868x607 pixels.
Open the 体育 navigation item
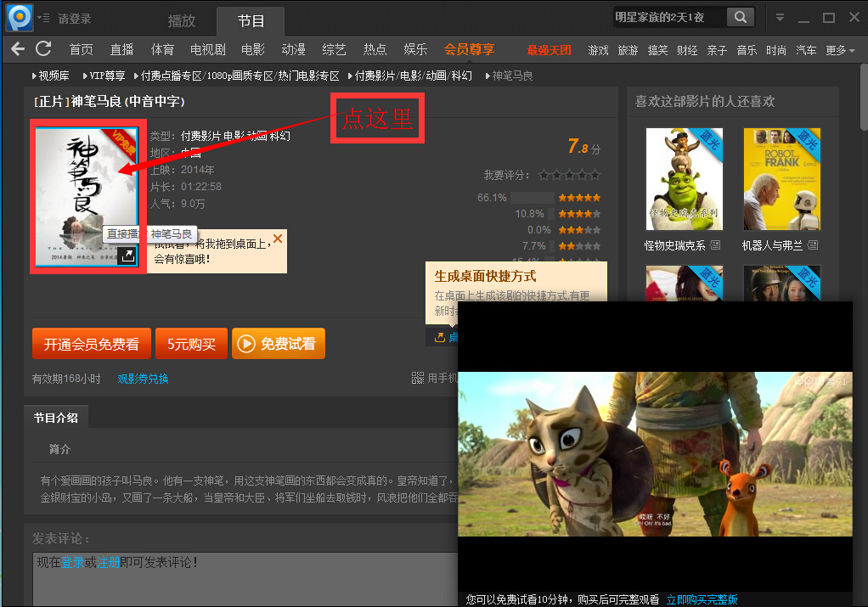tap(162, 50)
